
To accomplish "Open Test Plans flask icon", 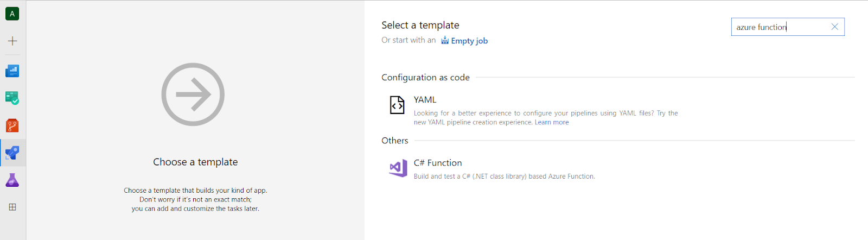I will pos(12,180).
